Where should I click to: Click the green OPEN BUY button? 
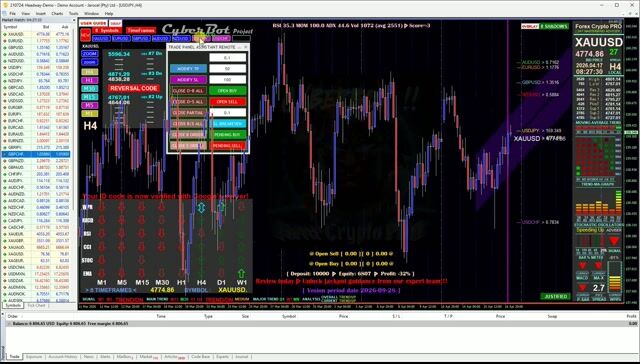pyautogui.click(x=228, y=91)
